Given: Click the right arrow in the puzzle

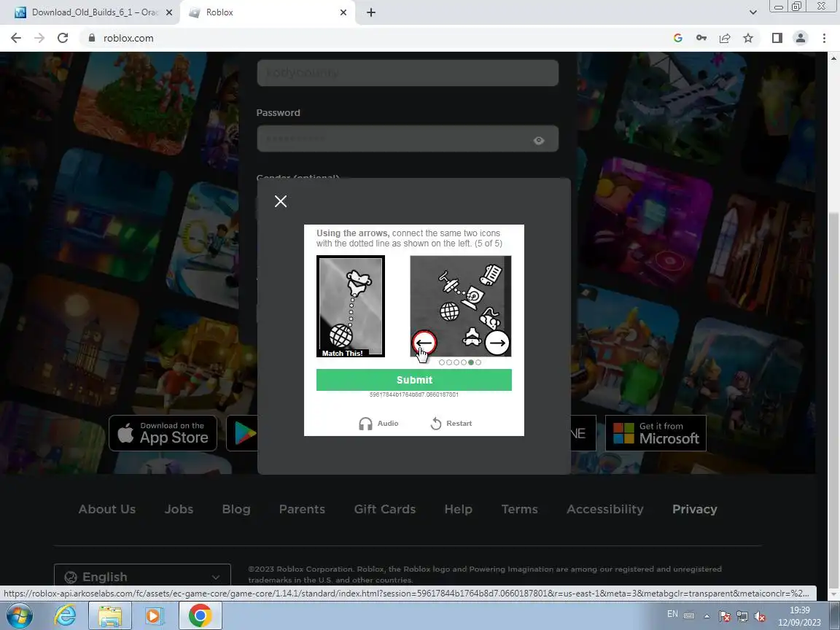Looking at the screenshot, I should coord(497,343).
